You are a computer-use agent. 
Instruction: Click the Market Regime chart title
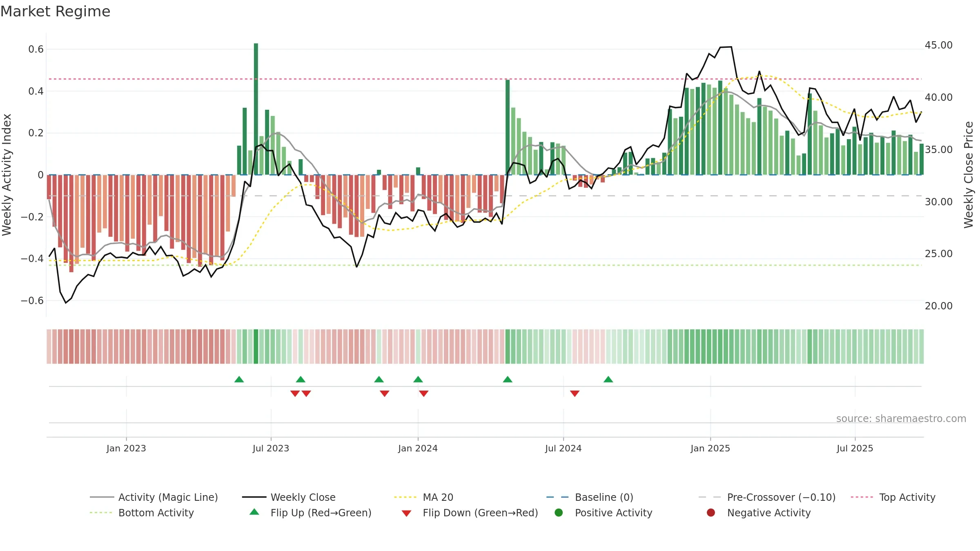click(x=56, y=11)
